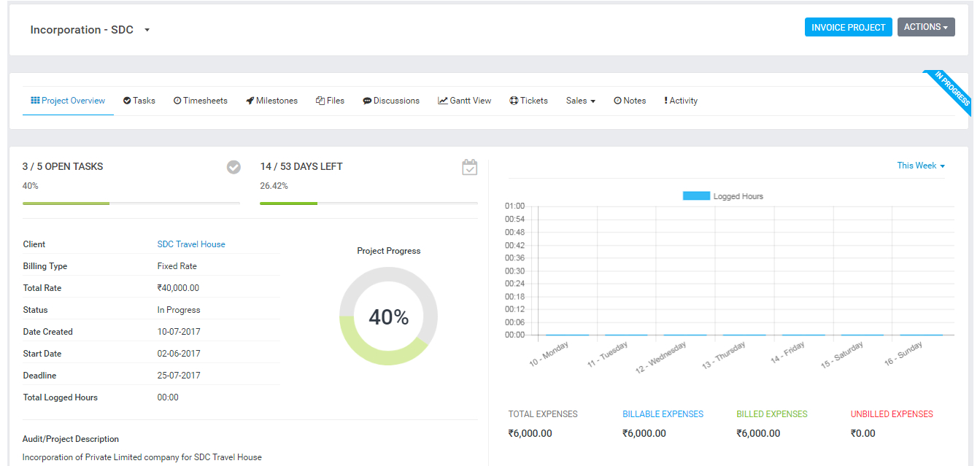Click the open tasks progress bar
This screenshot has height=466, width=980.
point(131,203)
